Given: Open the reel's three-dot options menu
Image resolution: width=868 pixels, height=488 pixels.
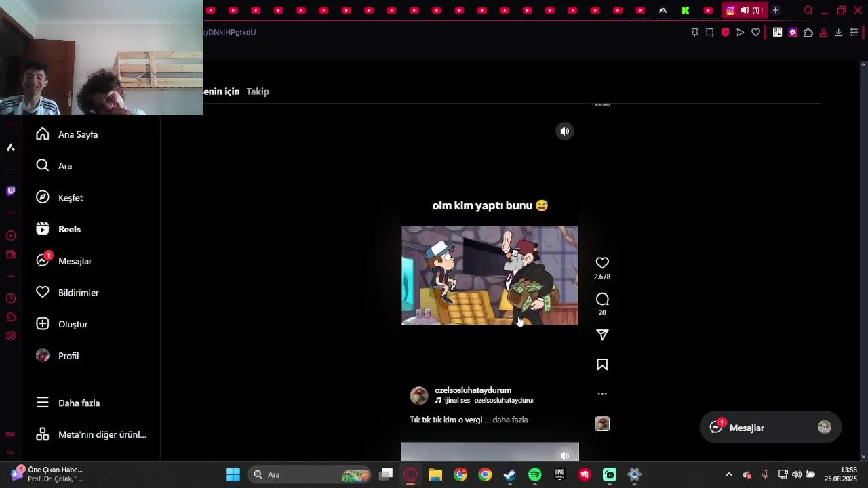Looking at the screenshot, I should [x=602, y=394].
